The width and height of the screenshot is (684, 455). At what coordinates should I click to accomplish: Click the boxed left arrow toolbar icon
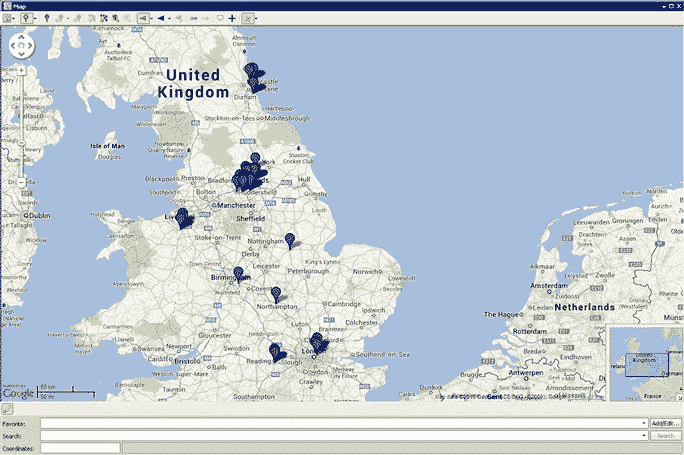tap(143, 18)
